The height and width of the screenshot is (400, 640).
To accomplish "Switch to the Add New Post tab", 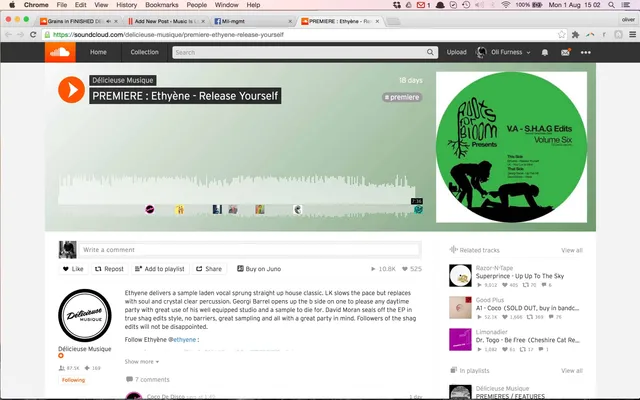I will (167, 21).
